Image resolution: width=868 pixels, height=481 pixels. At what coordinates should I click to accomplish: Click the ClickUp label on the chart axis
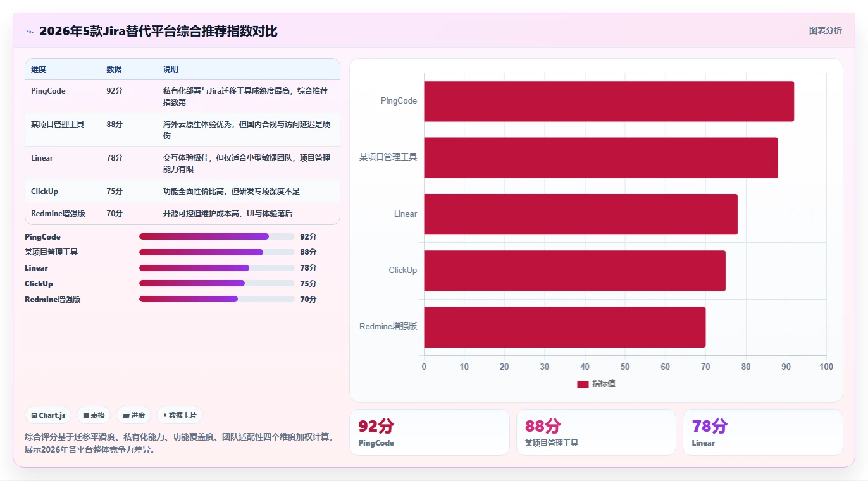pyautogui.click(x=403, y=271)
